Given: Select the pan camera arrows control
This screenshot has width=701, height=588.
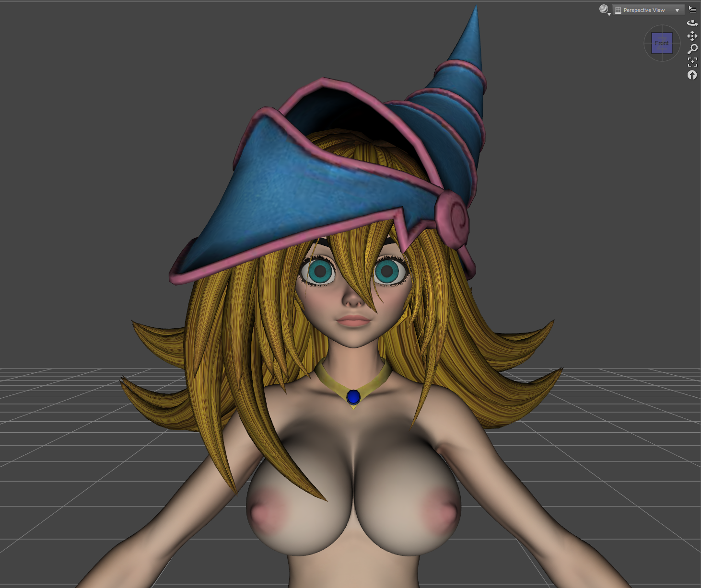Looking at the screenshot, I should (x=692, y=36).
